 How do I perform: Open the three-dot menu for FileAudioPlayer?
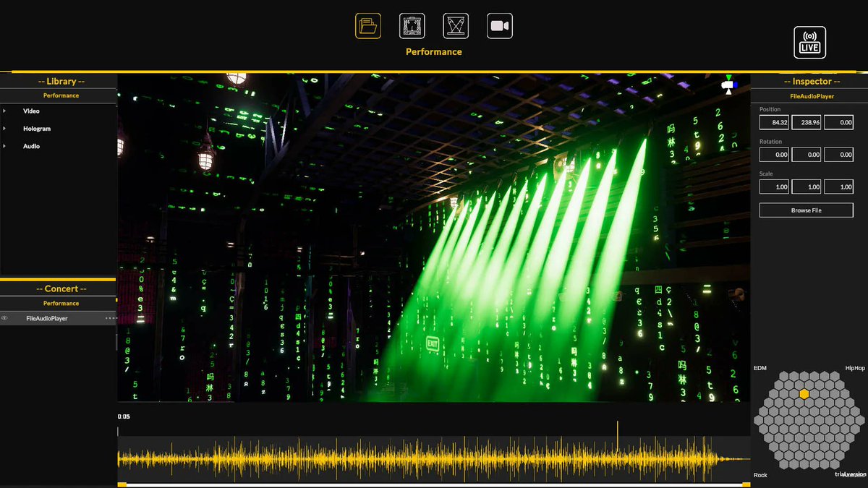(x=111, y=318)
